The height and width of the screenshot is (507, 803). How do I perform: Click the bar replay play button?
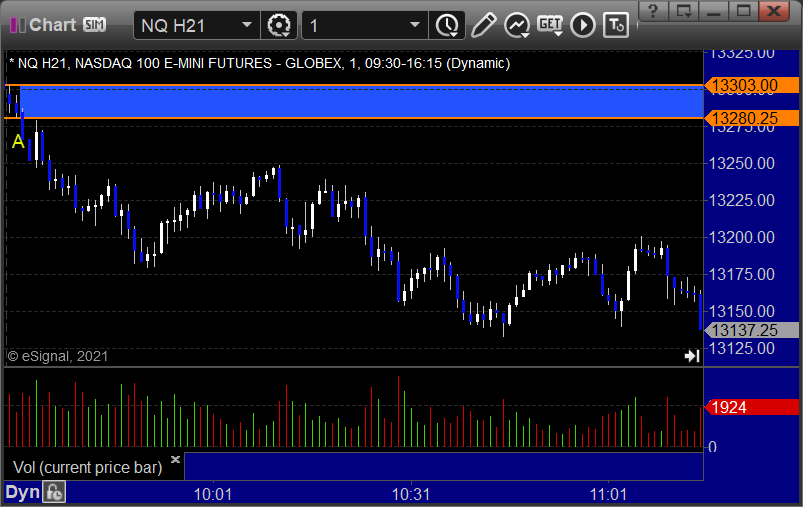click(x=583, y=25)
